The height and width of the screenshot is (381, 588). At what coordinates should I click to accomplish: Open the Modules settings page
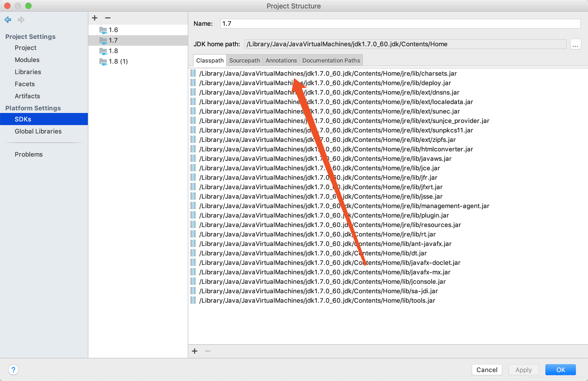pos(27,60)
